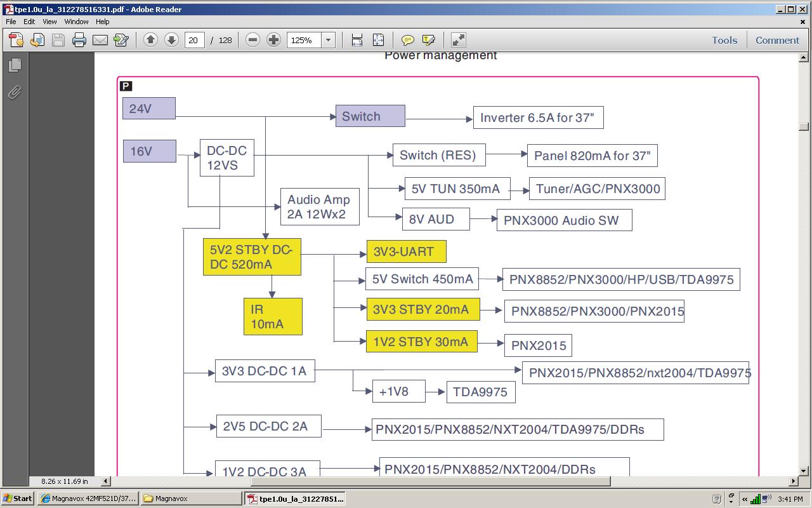Open the page thumbnails panel

15,64
